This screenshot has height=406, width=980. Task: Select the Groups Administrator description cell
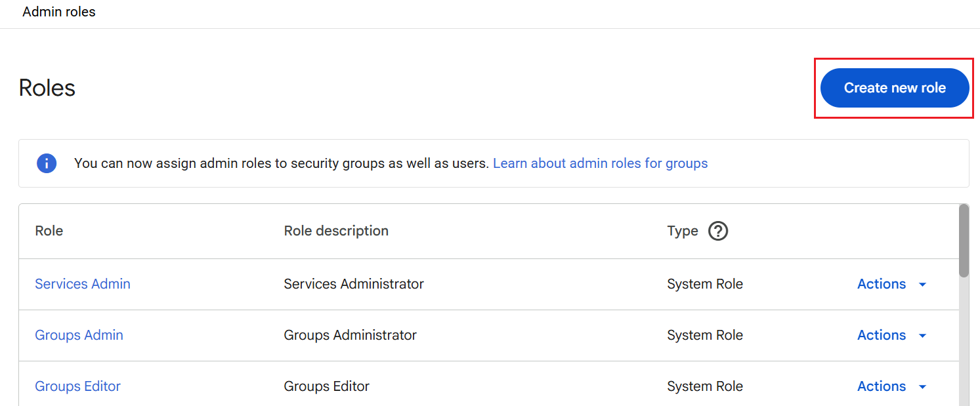coord(350,335)
